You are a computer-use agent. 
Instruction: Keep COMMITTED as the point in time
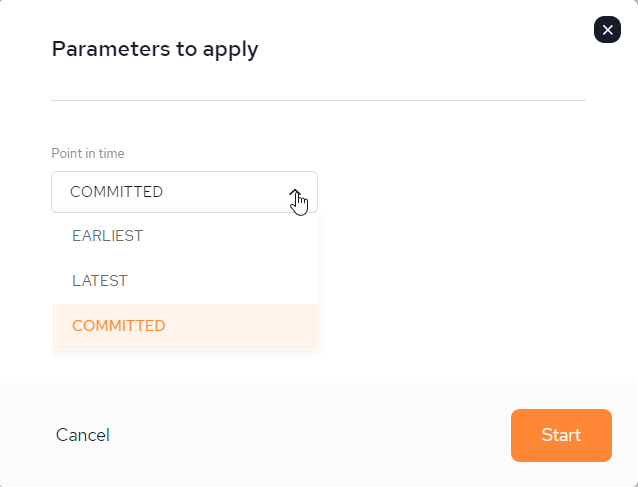[184, 326]
